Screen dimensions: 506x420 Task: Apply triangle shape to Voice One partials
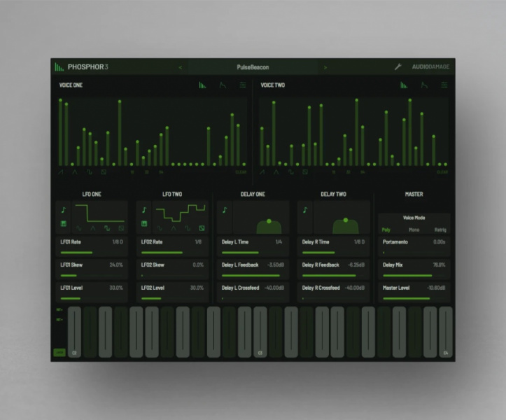75,172
